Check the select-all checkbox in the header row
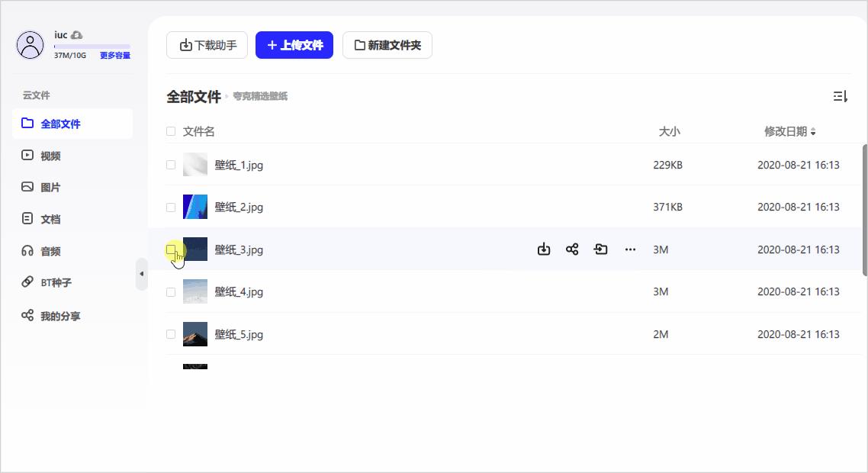The image size is (868, 473). pyautogui.click(x=171, y=131)
